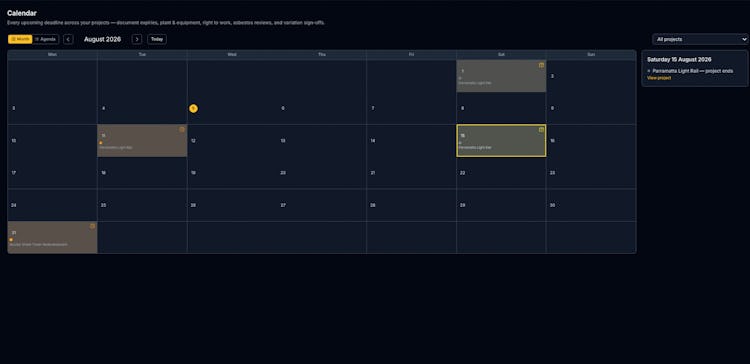Open the All projects dropdown
The width and height of the screenshot is (750, 364).
point(700,39)
